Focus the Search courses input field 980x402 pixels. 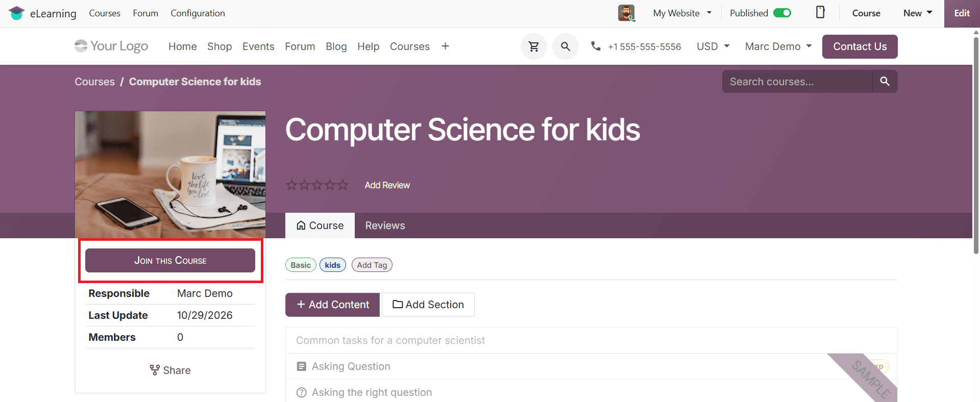pos(797,82)
